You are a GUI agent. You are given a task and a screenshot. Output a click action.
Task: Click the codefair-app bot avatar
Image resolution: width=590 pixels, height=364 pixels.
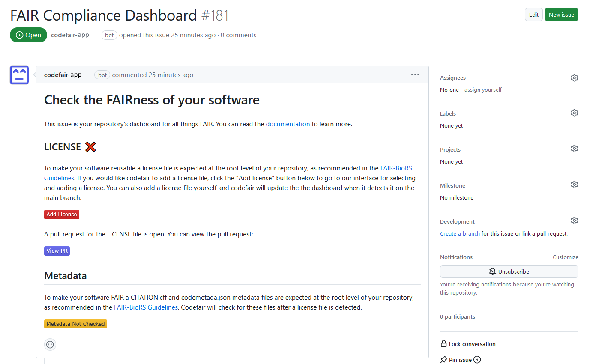(x=19, y=75)
